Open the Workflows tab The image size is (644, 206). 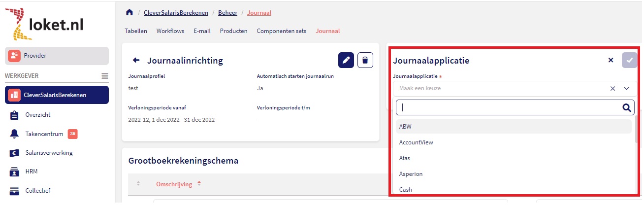170,31
